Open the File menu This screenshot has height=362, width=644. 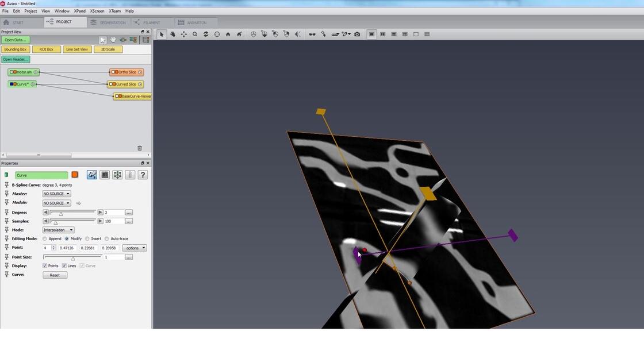[x=5, y=11]
